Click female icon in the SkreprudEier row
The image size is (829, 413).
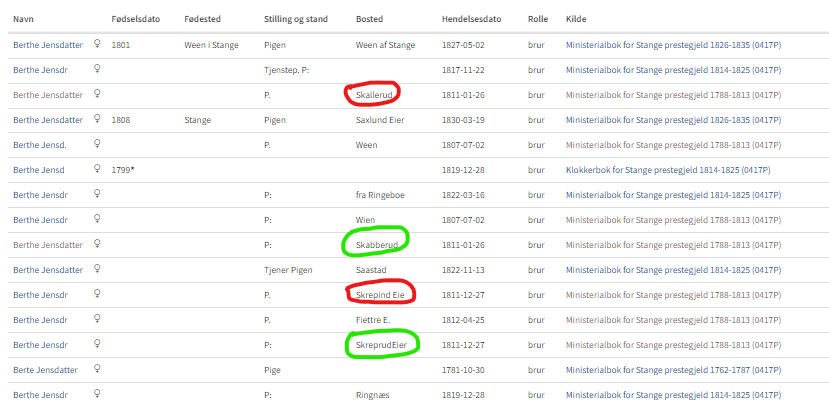[x=97, y=344]
